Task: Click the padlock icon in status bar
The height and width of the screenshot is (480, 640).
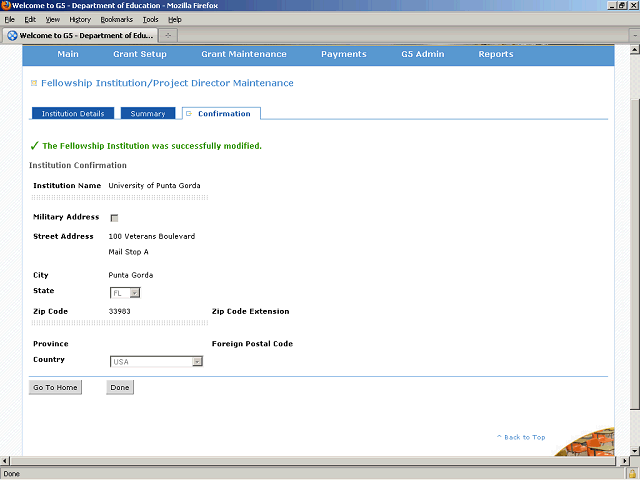Action: (x=633, y=473)
